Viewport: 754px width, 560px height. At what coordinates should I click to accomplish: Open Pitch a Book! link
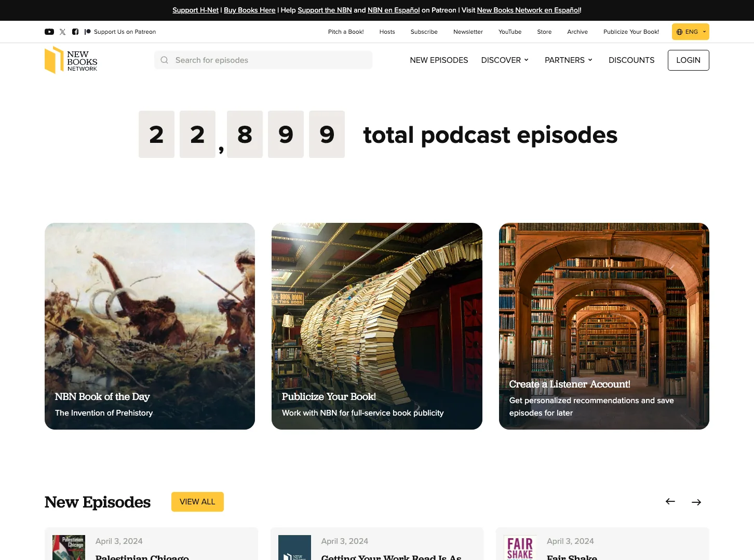[x=346, y=32]
